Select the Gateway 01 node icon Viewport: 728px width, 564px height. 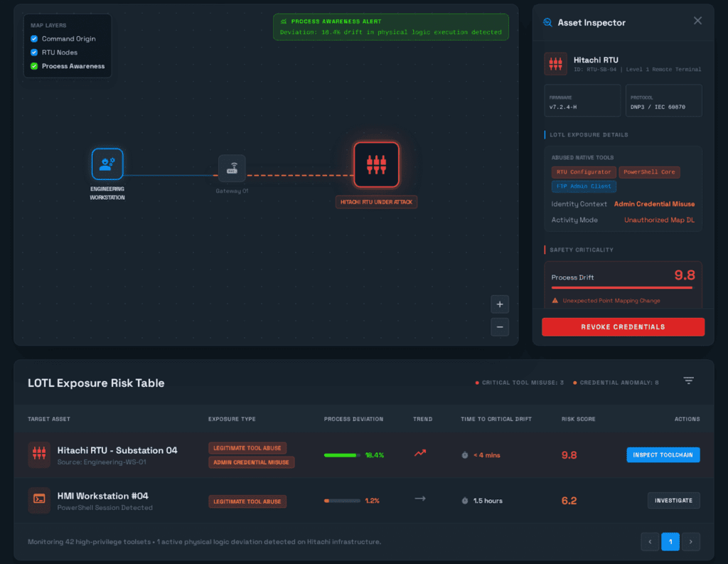tap(232, 168)
